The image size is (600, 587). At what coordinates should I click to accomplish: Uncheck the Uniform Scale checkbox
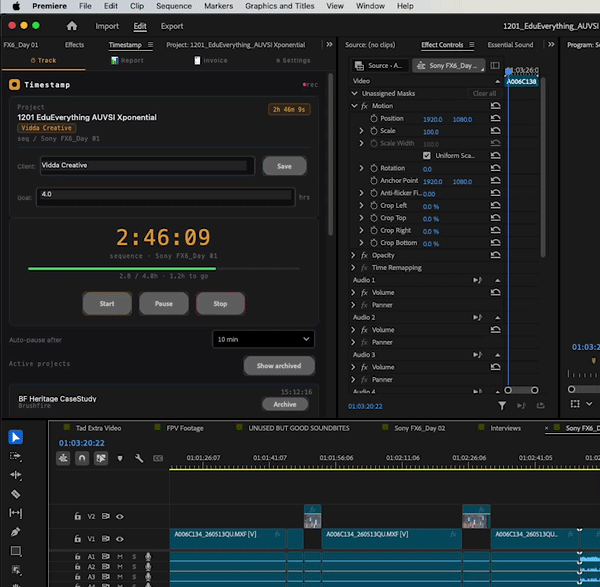point(427,155)
